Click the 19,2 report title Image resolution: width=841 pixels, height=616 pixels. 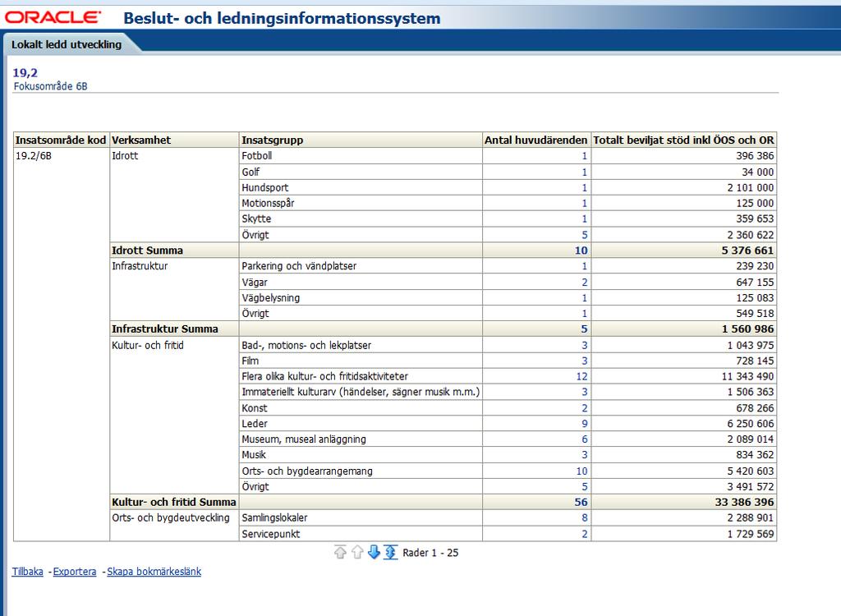(x=25, y=72)
